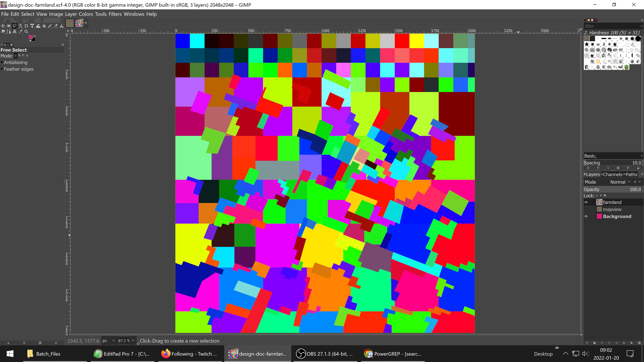Hide the Background layer eye icon
This screenshot has width=644, height=362.
pyautogui.click(x=586, y=216)
